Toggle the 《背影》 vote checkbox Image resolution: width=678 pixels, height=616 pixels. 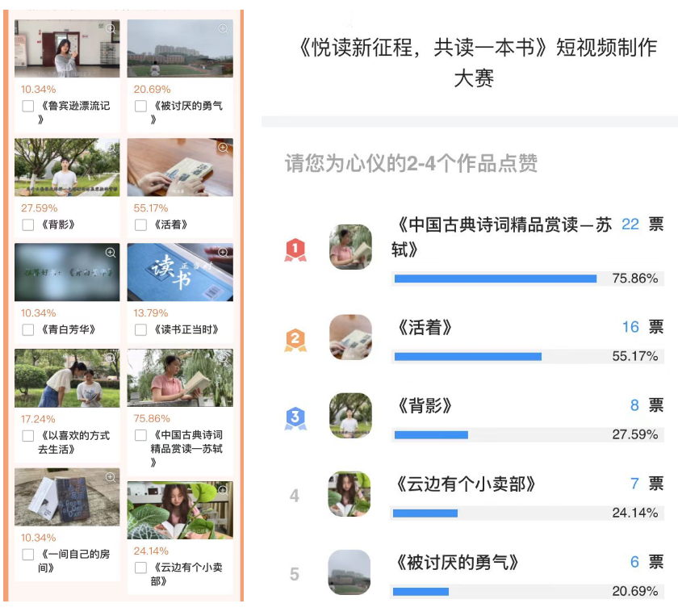coord(28,225)
